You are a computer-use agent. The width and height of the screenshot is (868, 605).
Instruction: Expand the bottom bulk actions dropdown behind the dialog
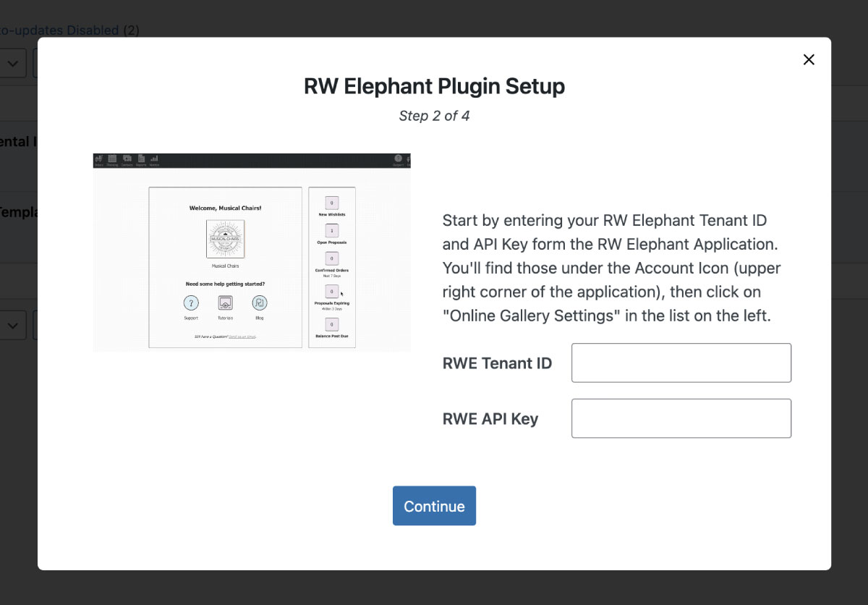[13, 325]
